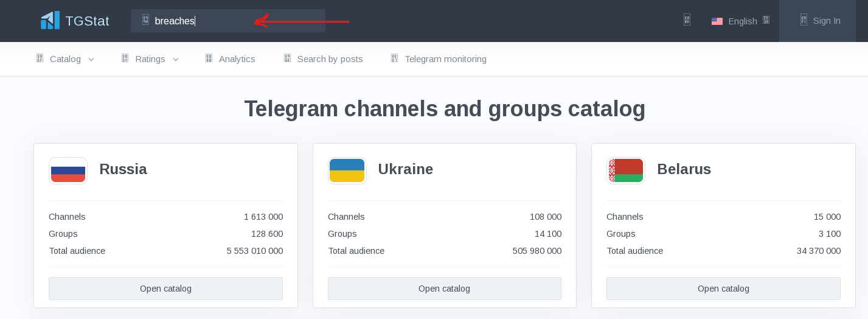Viewport: 868px width, 319px height.
Task: Click the Belarus heading
Action: tap(684, 169)
